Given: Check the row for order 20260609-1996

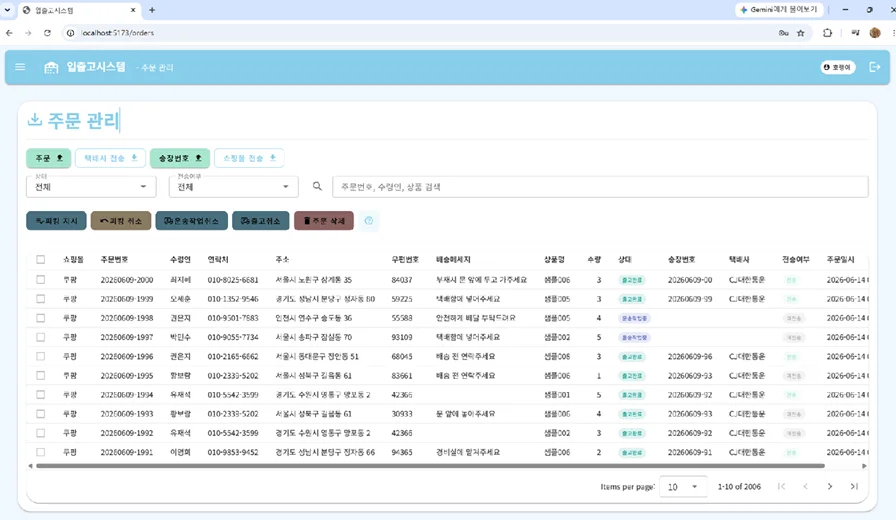Looking at the screenshot, I should (x=41, y=356).
